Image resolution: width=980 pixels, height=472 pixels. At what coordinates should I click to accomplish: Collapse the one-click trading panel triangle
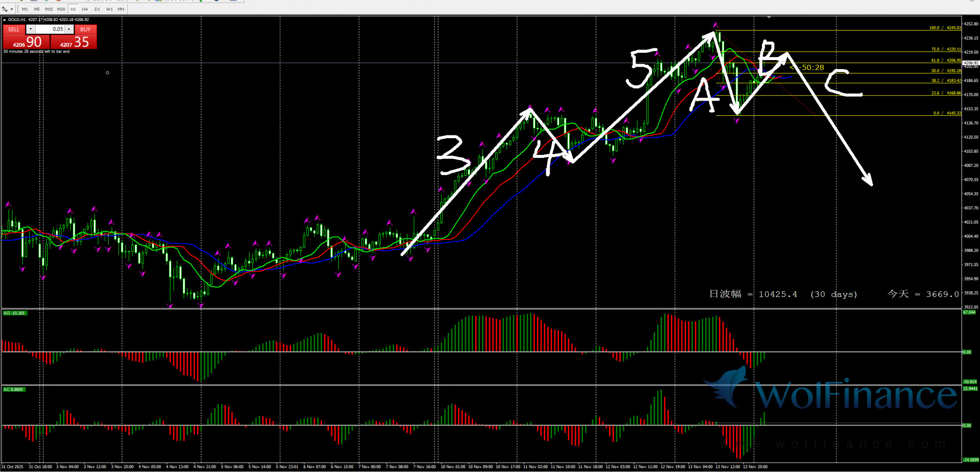[5, 20]
